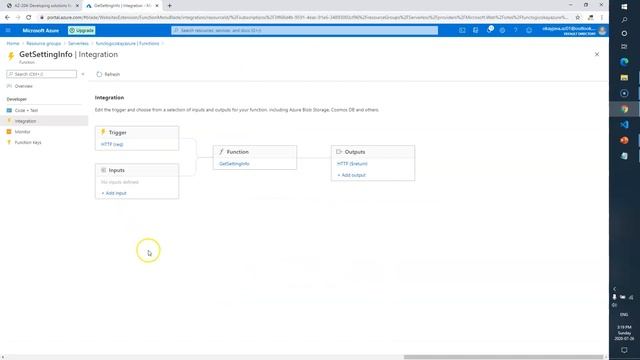640x360 pixels.
Task: Open the Directory and subscription filter icon
Action: point(476,30)
